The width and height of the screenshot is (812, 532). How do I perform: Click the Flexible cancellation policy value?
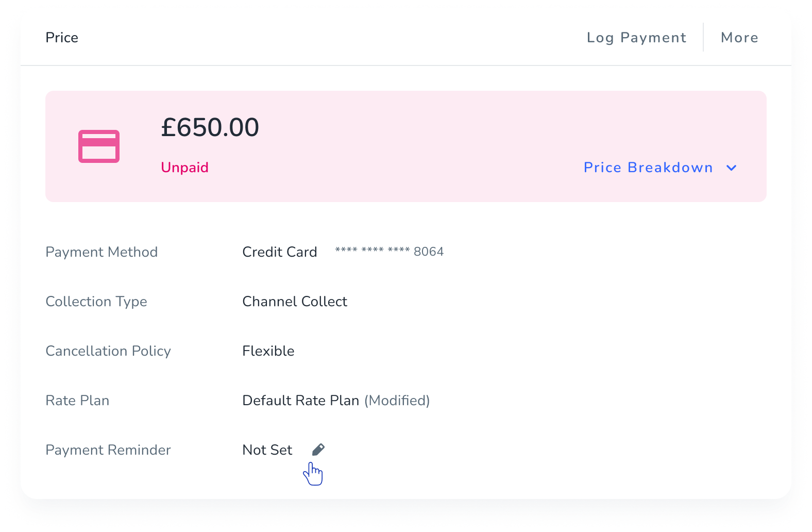[x=268, y=351]
